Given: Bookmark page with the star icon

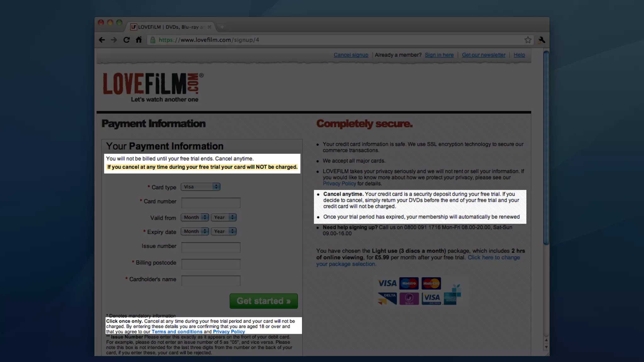Looking at the screenshot, I should tap(528, 40).
